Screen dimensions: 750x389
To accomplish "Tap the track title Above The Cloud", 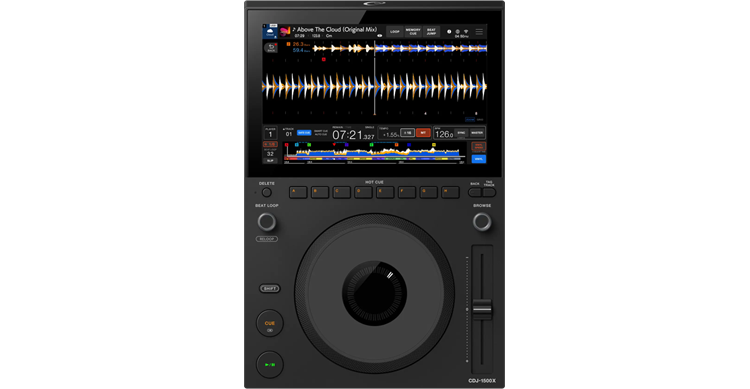I will [337, 29].
